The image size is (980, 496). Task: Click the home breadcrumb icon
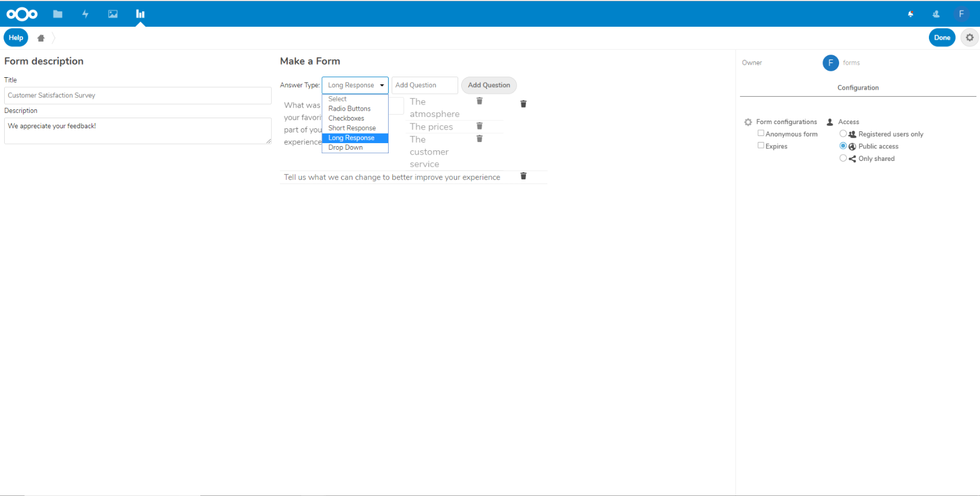tap(41, 38)
